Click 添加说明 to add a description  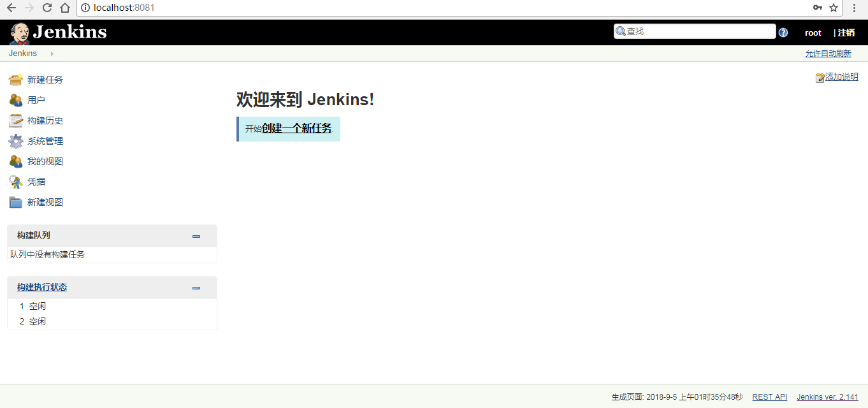pos(841,76)
